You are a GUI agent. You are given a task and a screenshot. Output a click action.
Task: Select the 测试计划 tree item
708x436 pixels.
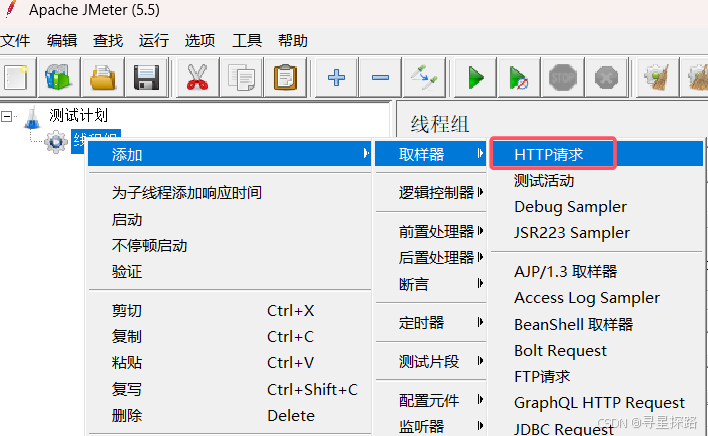79,116
